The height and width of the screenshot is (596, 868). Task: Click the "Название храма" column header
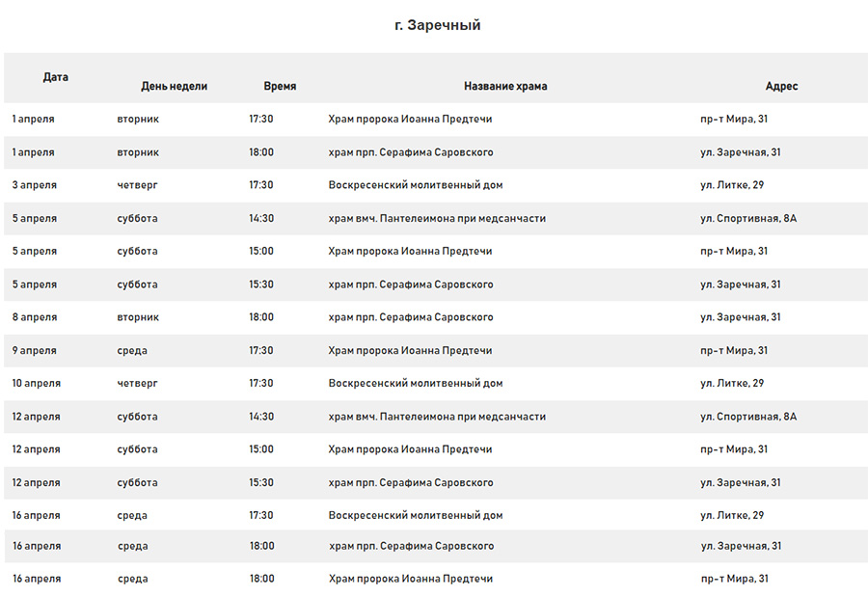504,86
